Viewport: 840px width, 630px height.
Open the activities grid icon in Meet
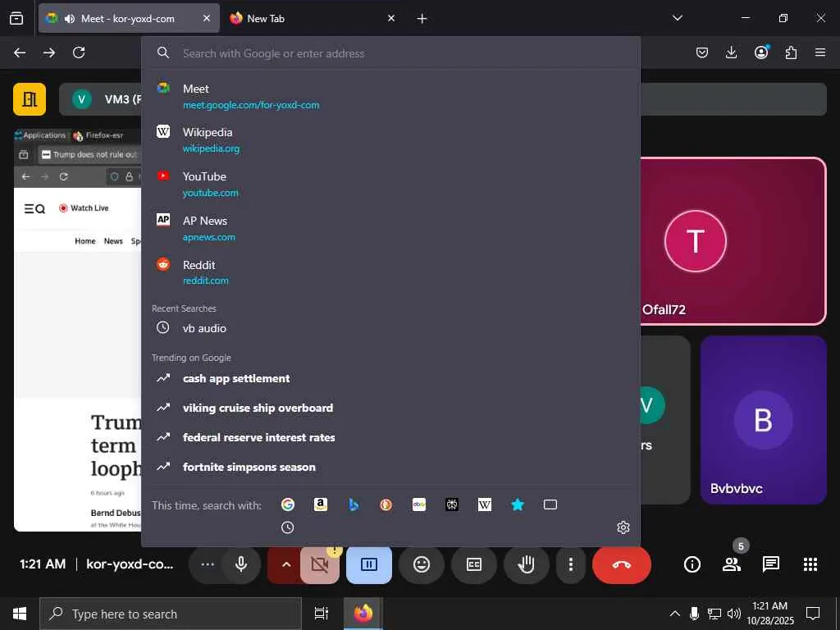click(x=810, y=564)
